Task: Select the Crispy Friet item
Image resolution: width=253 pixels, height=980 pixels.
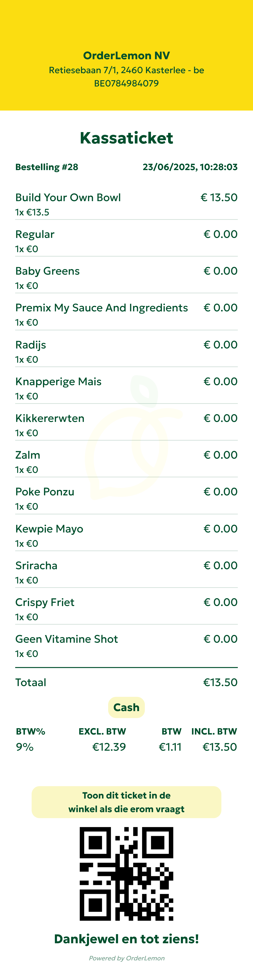Action: [45, 602]
